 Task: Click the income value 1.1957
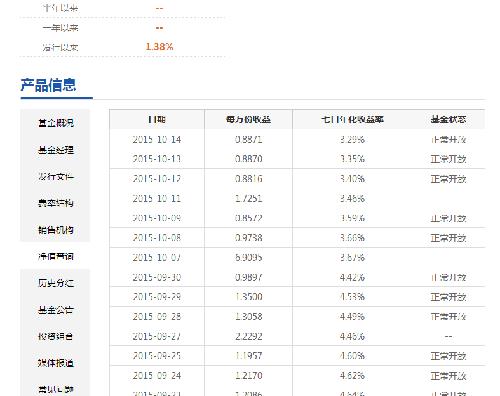point(248,356)
